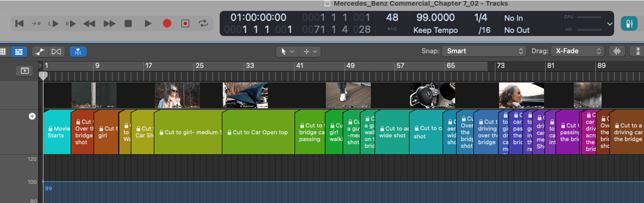This screenshot has height=203, width=644.
Task: Toggle the Catch Playhead button
Action: coord(78,52)
